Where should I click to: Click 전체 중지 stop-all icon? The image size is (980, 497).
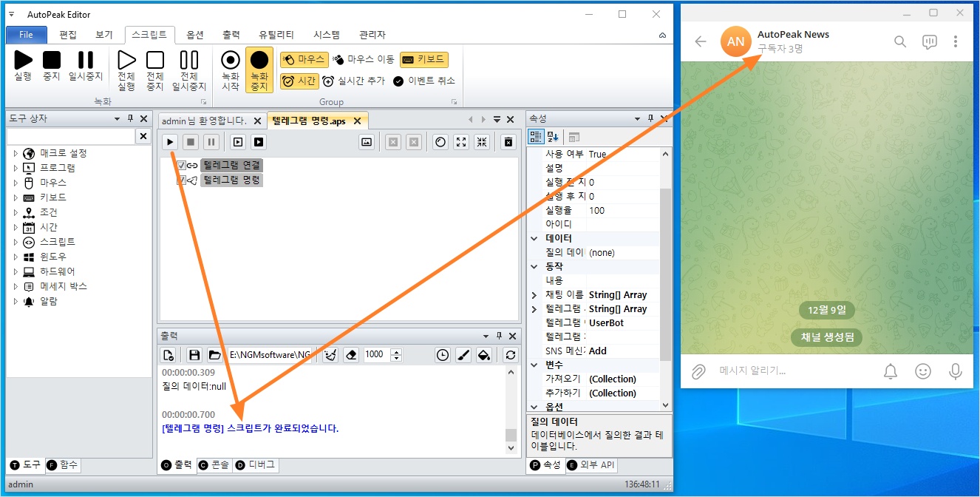[154, 71]
